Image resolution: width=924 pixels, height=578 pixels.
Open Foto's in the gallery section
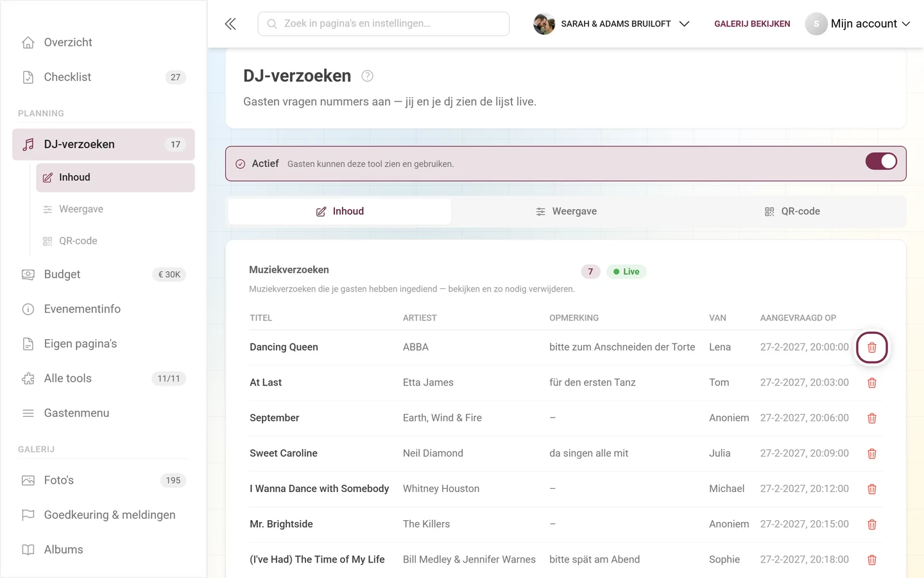pos(103,480)
